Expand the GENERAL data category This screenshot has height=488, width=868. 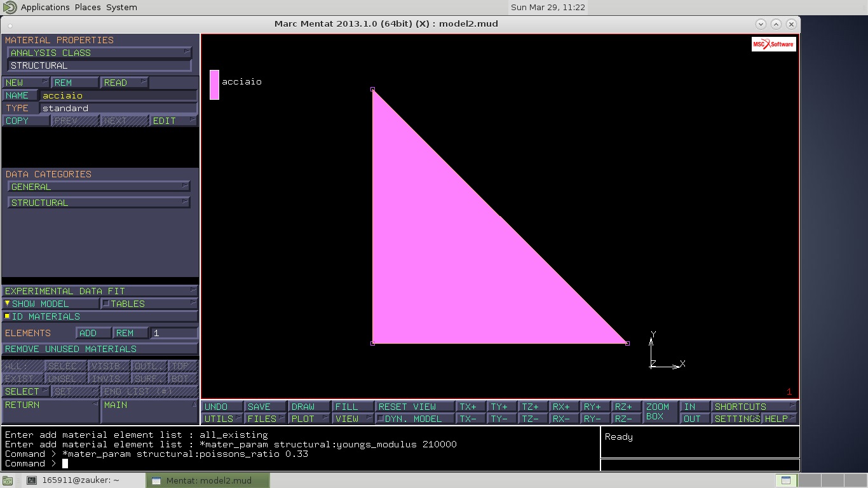(98, 187)
